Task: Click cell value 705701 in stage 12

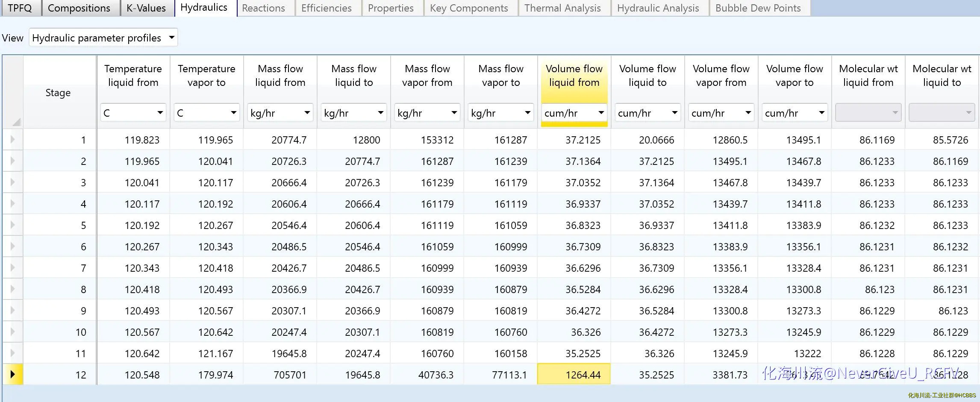Action: [280, 375]
